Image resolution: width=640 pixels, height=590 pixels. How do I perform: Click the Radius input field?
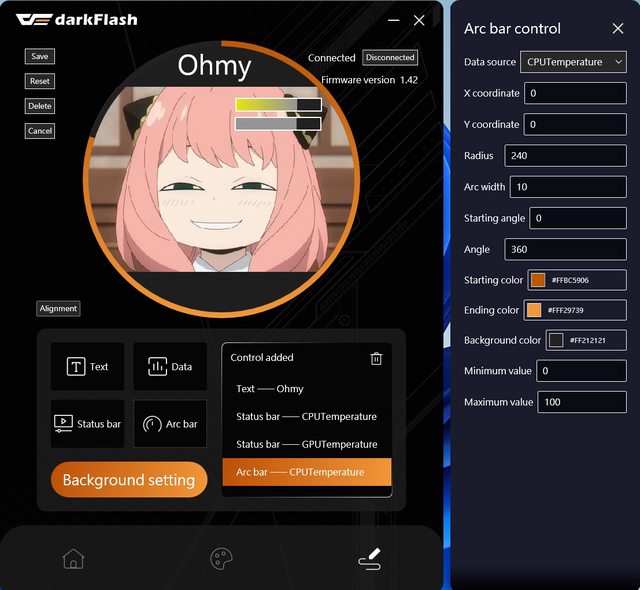coord(565,156)
